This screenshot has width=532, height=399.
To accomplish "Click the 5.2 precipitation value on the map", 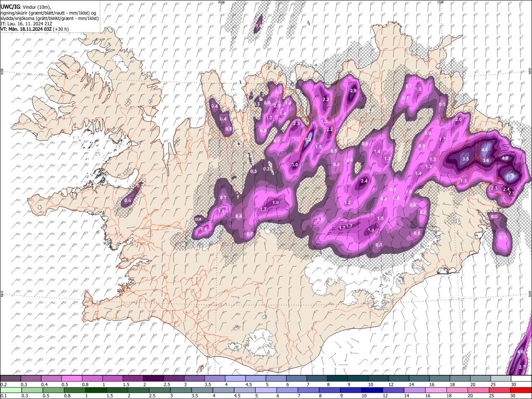I will pyautogui.click(x=308, y=140).
